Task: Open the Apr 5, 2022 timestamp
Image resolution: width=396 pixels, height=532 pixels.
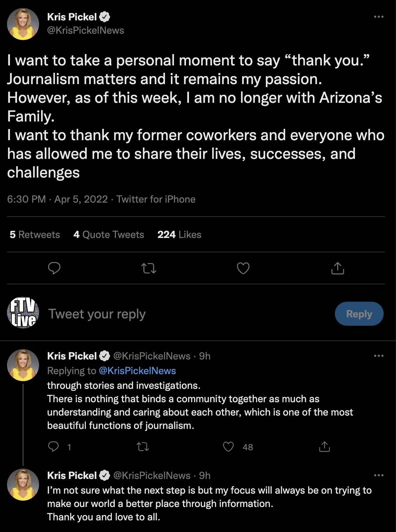Action: [81, 199]
